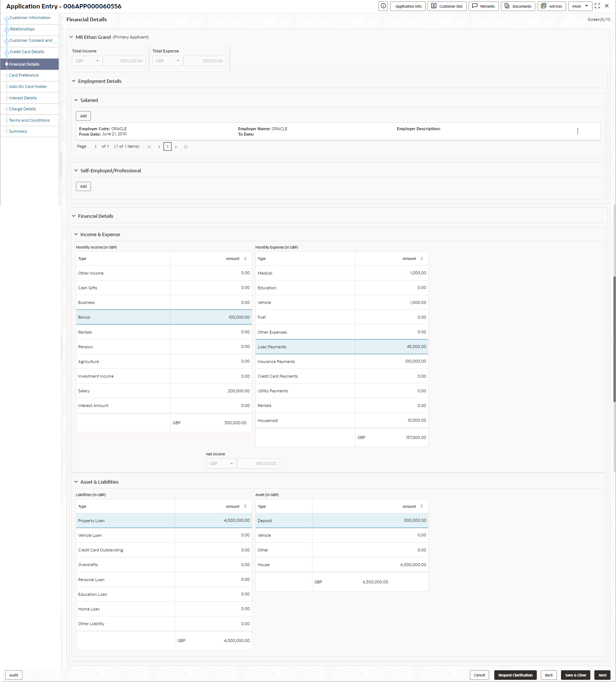Click the Bonus amount 100,000.00 cell

point(211,317)
